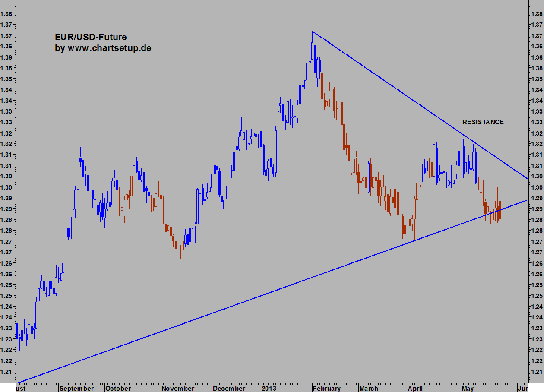
Task: Select the lower horizontal resistance line
Action: tap(501, 166)
